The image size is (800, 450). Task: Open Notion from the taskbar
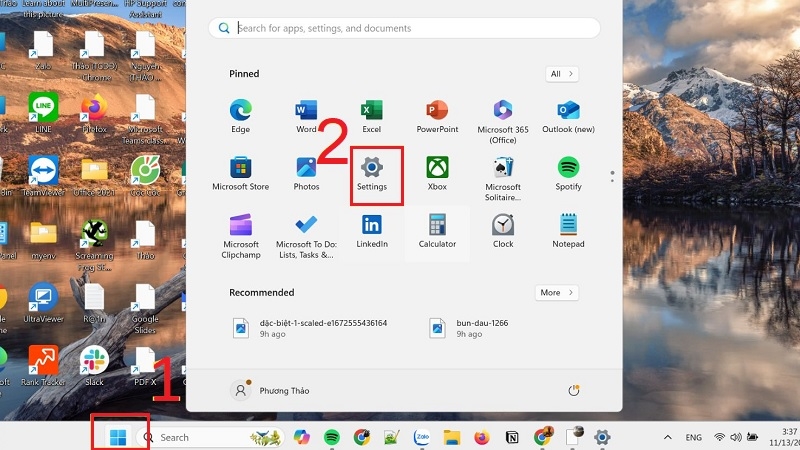pyautogui.click(x=512, y=437)
